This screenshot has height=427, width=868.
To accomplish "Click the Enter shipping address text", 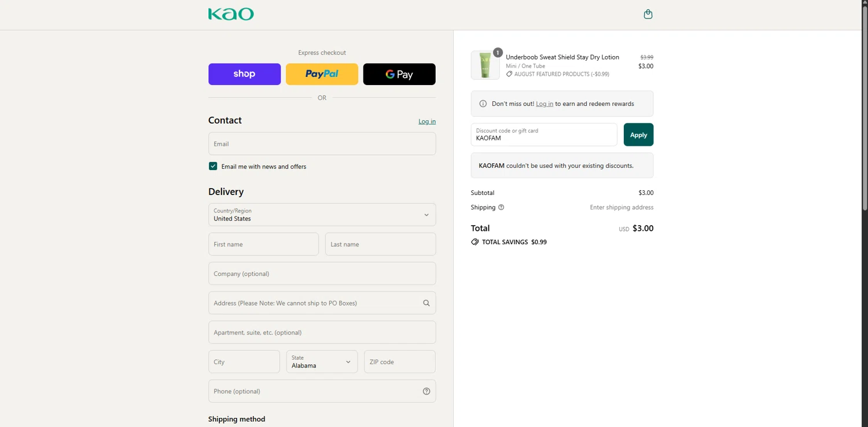I will (621, 207).
